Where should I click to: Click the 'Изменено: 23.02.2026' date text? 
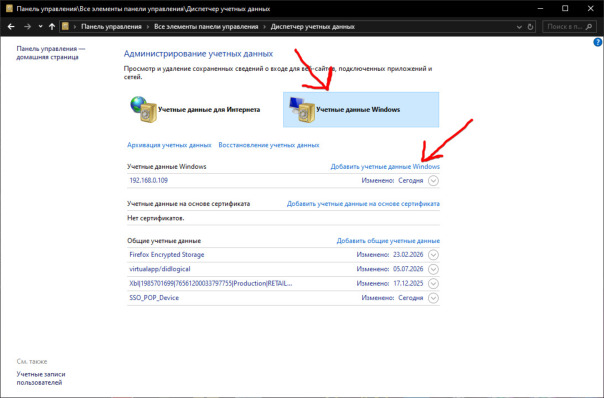[x=390, y=255]
